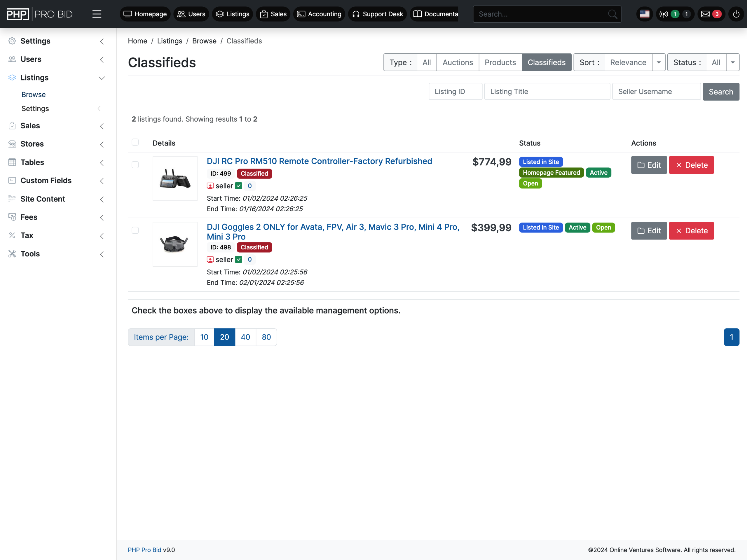The width and height of the screenshot is (747, 560).
Task: Click the search magnifier icon
Action: tap(612, 14)
